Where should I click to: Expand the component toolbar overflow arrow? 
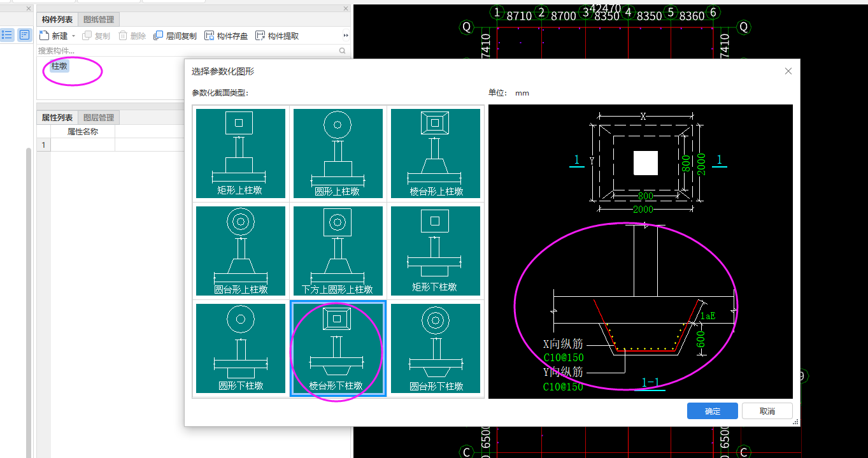coord(346,36)
